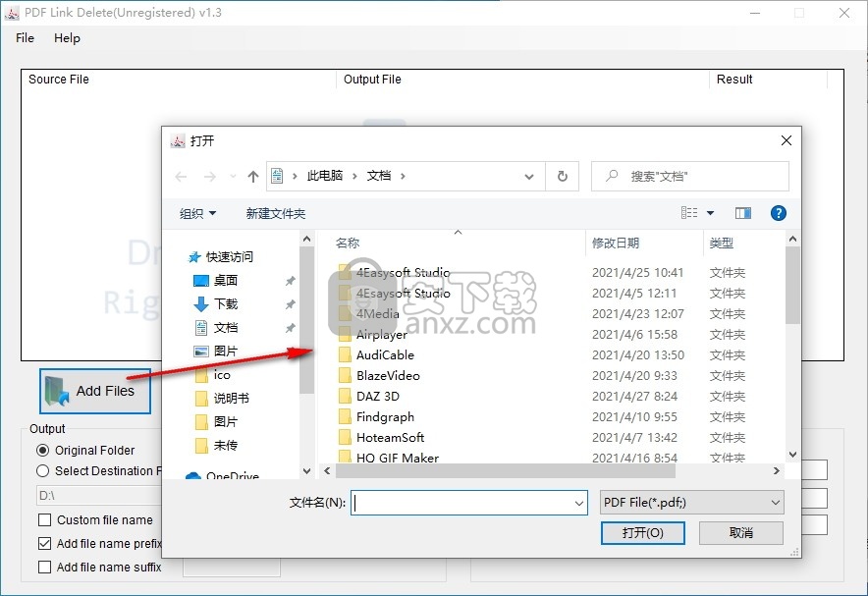Open 桌面 in the sidebar

(226, 281)
